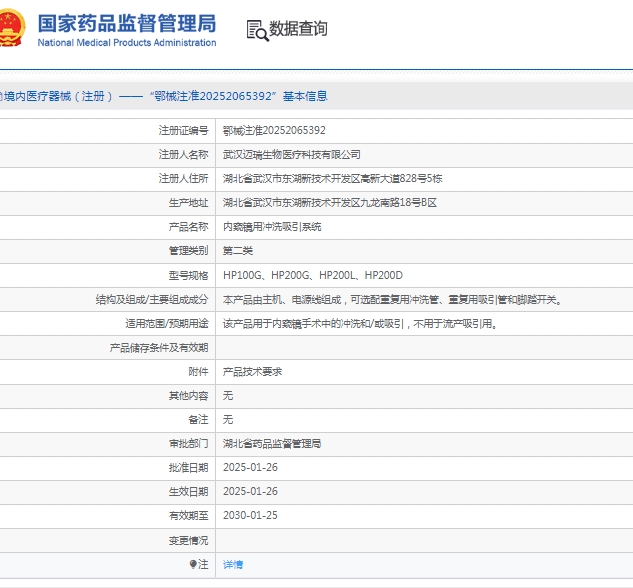This screenshot has height=588, width=633.
Task: Click the 国家药品监督管理局 site title
Action: 127,23
